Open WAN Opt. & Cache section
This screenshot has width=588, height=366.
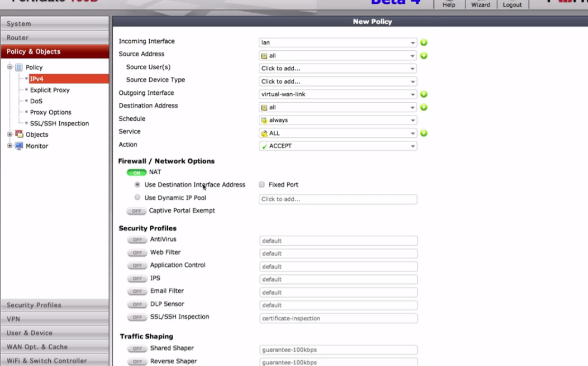(55, 346)
